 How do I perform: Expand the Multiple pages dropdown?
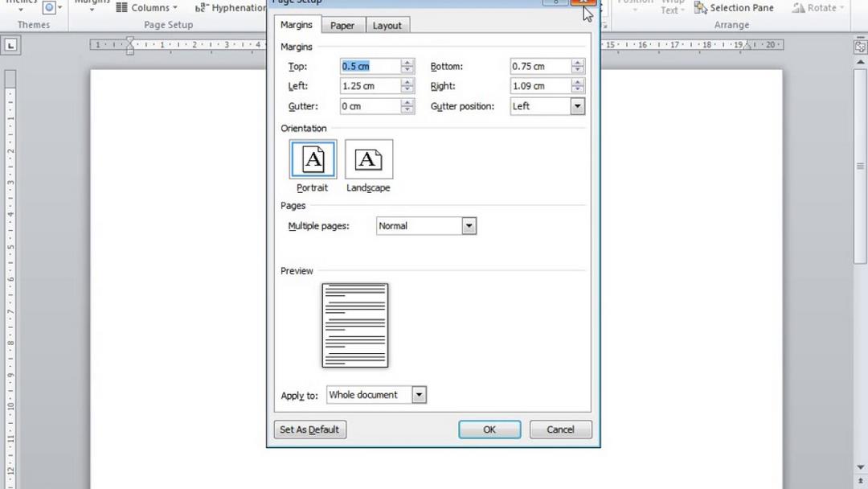click(x=469, y=226)
